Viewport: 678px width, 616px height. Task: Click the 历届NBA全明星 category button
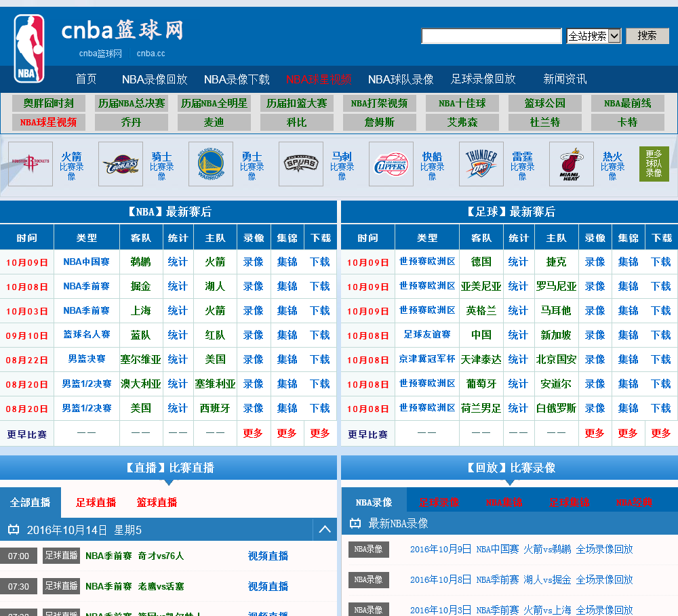click(214, 103)
